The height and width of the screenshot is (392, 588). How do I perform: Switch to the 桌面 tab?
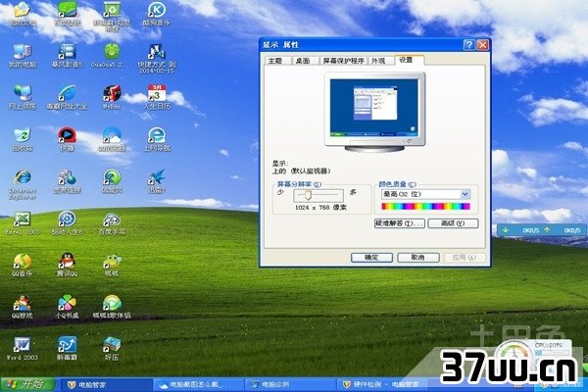coord(304,61)
